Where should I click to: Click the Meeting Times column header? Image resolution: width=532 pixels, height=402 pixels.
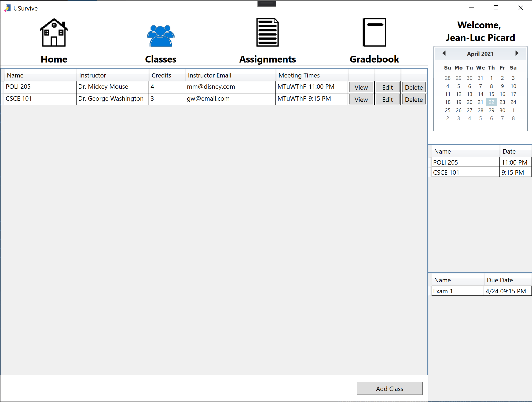point(312,75)
